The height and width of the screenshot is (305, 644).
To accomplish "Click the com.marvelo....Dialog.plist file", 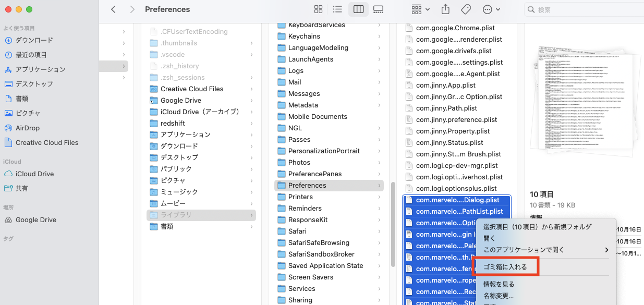I will [457, 200].
